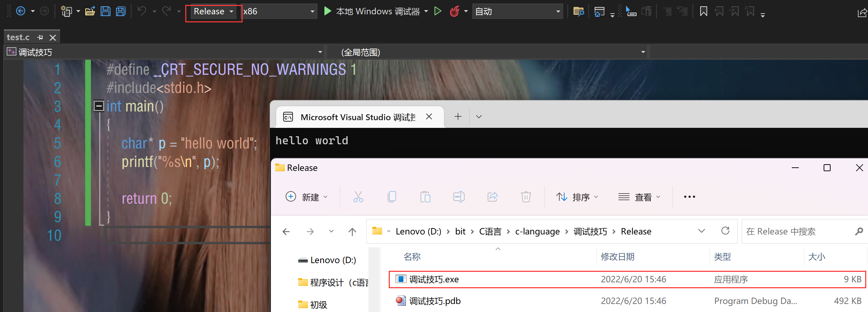Click the Hot Reload flame icon
Screen dimensions: 868x312
(454, 12)
